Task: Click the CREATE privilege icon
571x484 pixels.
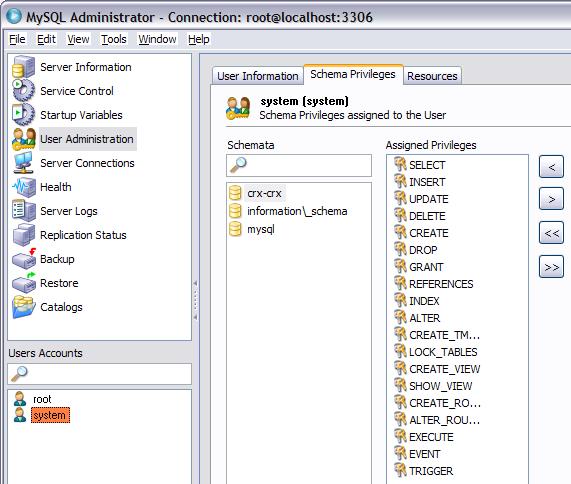Action: click(400, 232)
